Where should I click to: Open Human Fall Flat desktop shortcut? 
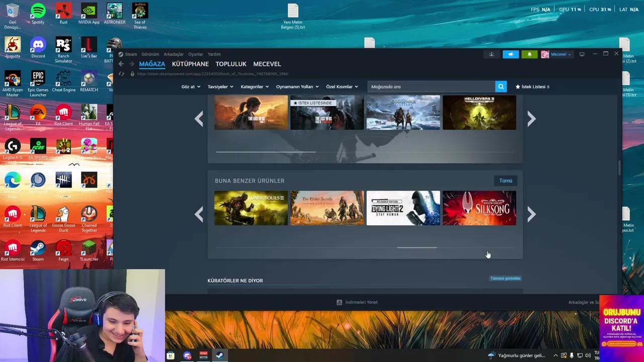89,118
